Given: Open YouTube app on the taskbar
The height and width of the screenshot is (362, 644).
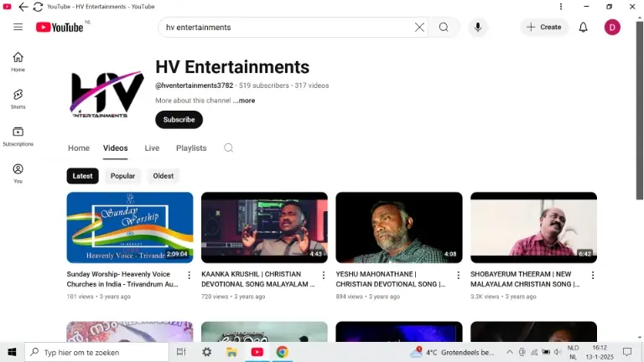Looking at the screenshot, I should (257, 352).
